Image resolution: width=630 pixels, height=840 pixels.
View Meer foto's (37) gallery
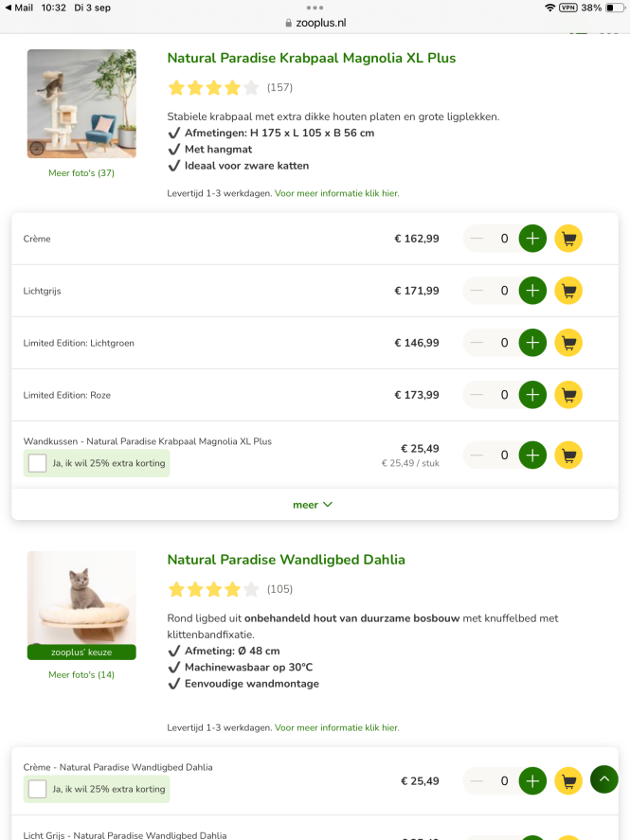coord(81,173)
